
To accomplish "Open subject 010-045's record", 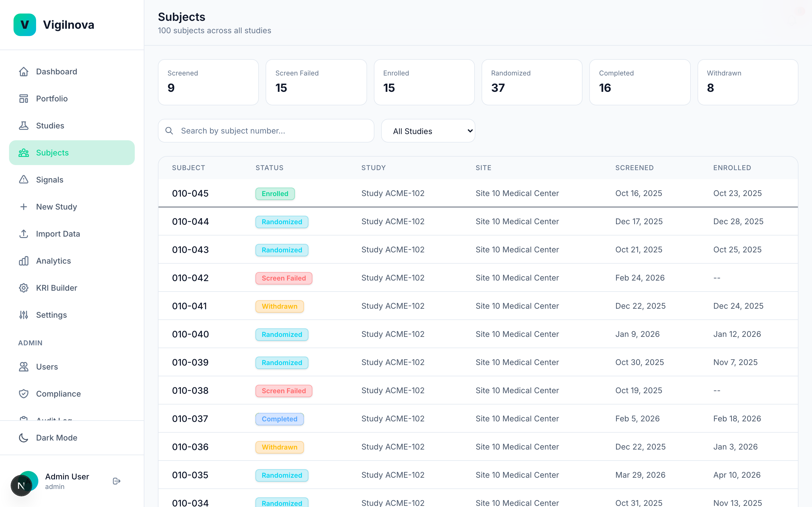I will (190, 193).
